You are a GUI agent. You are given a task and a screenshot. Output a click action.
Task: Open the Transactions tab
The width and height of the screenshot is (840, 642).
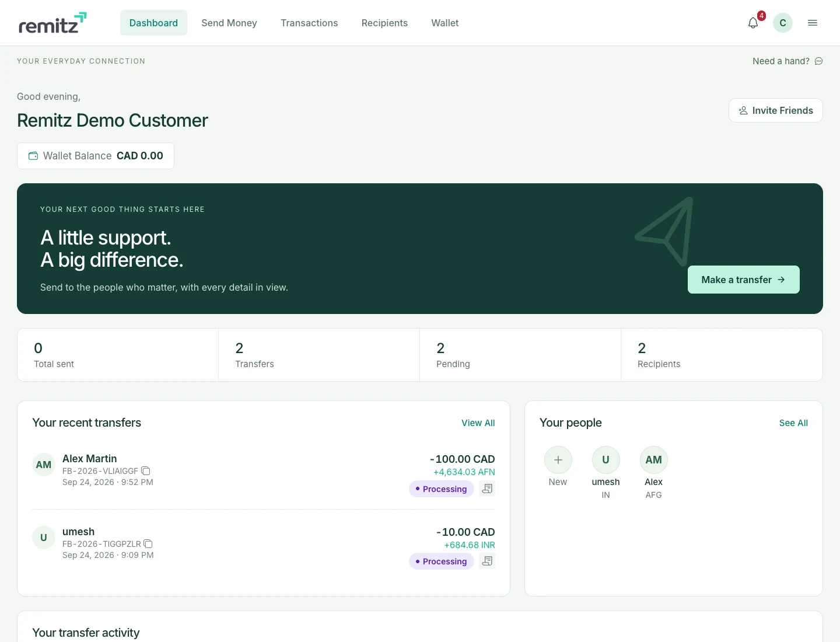(309, 23)
